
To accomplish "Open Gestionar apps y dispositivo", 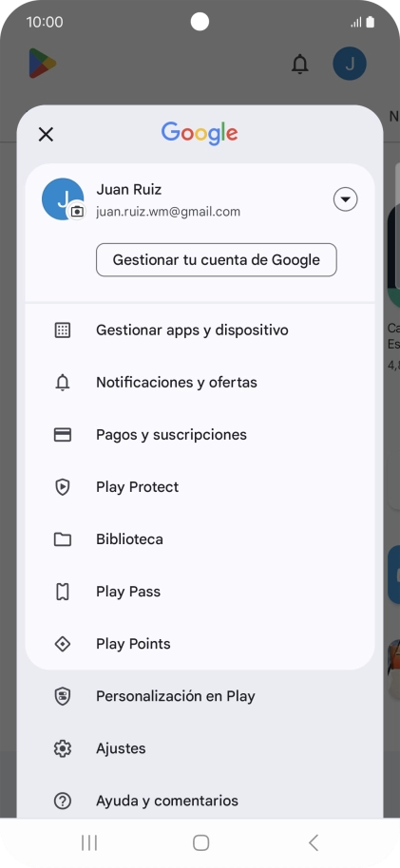I will (x=200, y=330).
